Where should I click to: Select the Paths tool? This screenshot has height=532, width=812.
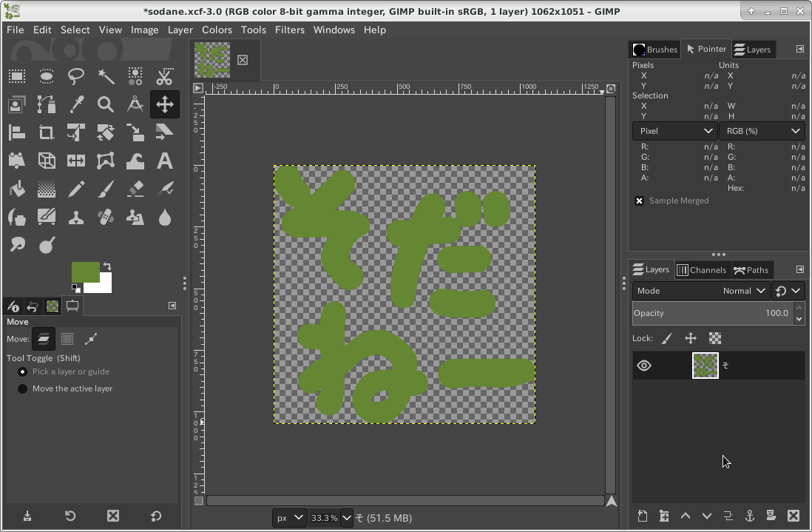47,104
